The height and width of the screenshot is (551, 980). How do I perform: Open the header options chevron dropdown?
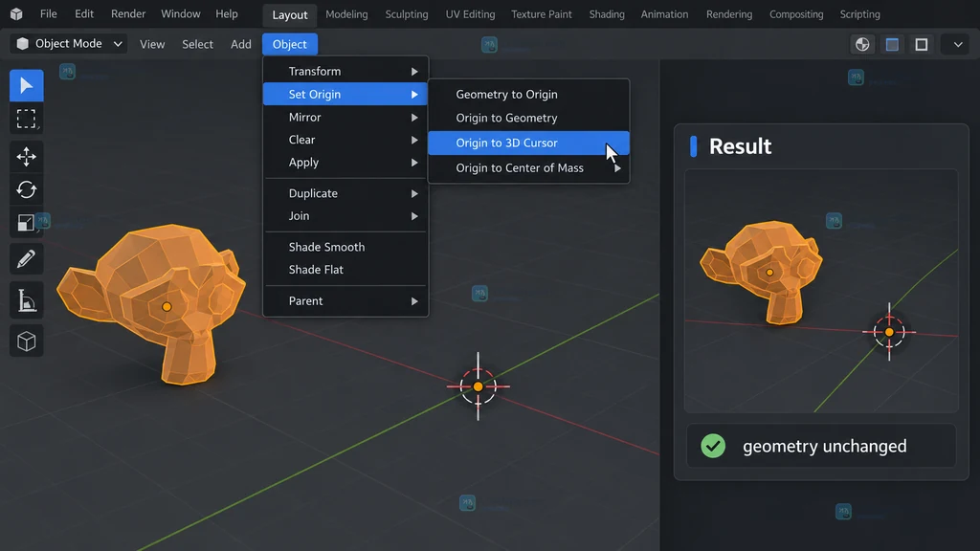click(957, 44)
